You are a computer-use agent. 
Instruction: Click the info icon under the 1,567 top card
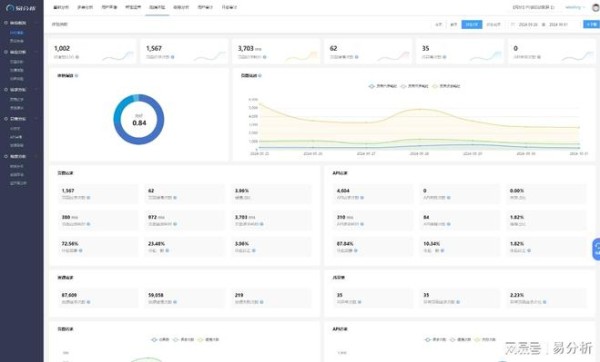[x=173, y=57]
